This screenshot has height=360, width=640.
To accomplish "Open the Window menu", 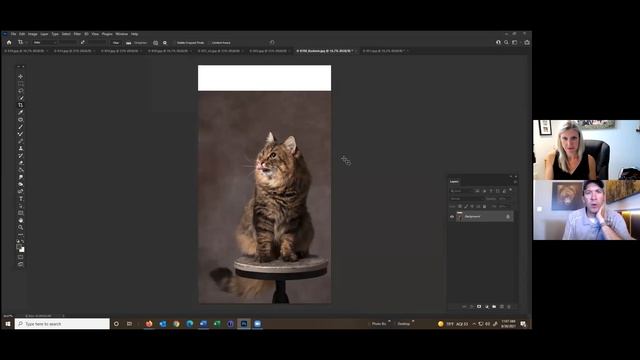I will click(122, 34).
